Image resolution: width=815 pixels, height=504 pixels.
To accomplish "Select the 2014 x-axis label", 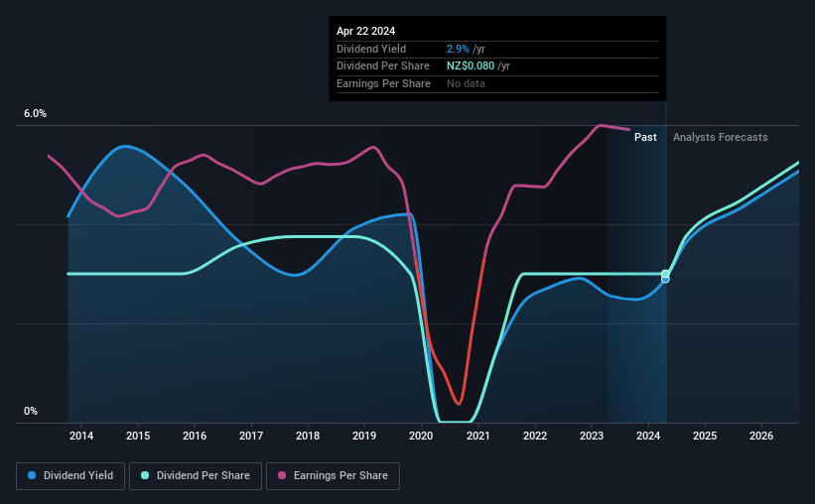I will pos(81,436).
